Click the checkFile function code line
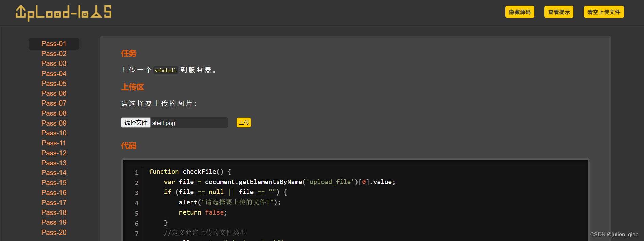The image size is (644, 241). pyautogui.click(x=190, y=172)
